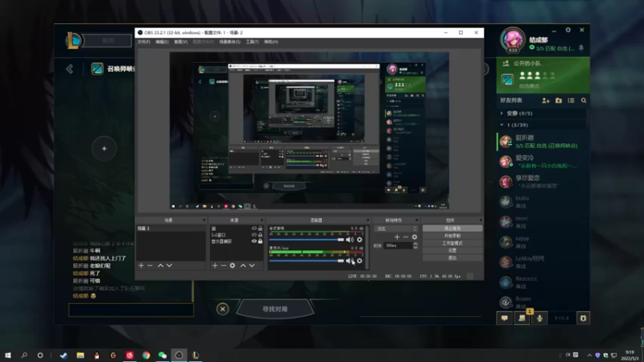This screenshot has height=362, width=644.
Task: Adjust first mixer channel volume slider
Action: pos(307,240)
